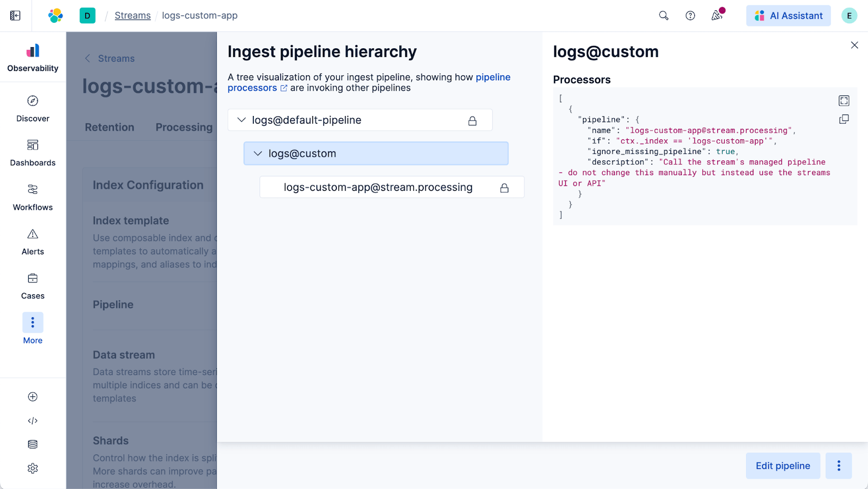Select logs-custom-app@stream.processing pipeline
The height and width of the screenshot is (489, 868).
(378, 188)
